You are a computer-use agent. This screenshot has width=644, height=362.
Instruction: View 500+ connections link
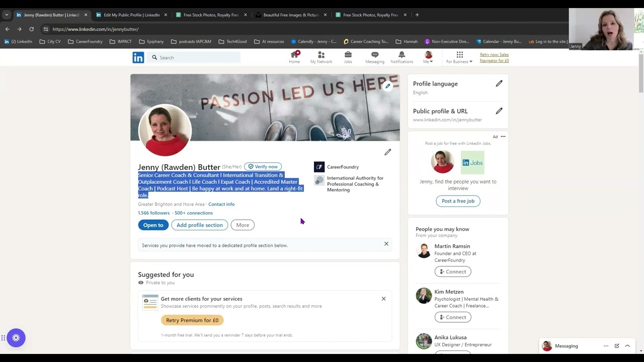click(x=194, y=213)
